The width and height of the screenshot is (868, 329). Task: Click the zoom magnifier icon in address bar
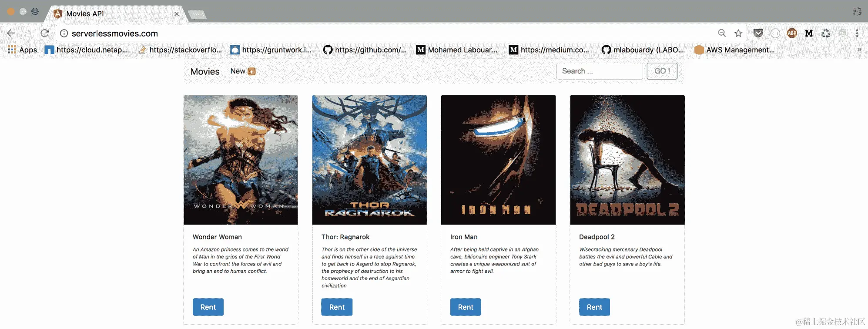pos(722,33)
